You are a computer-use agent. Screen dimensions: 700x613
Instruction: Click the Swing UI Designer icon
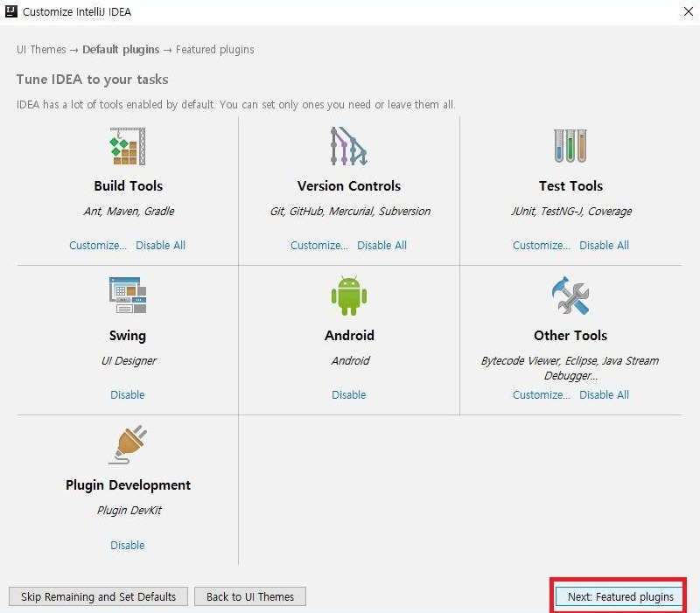tap(128, 295)
